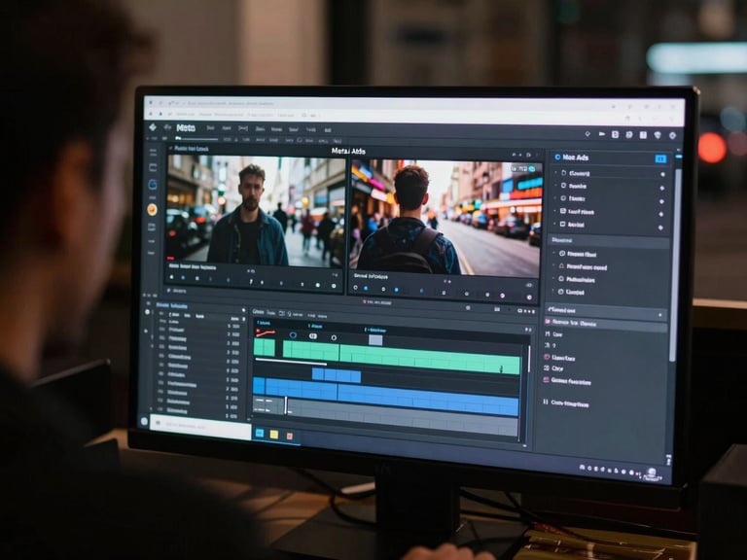
Task: Click the keyframe diamond on the first Moe Ads row
Action: coord(662,175)
